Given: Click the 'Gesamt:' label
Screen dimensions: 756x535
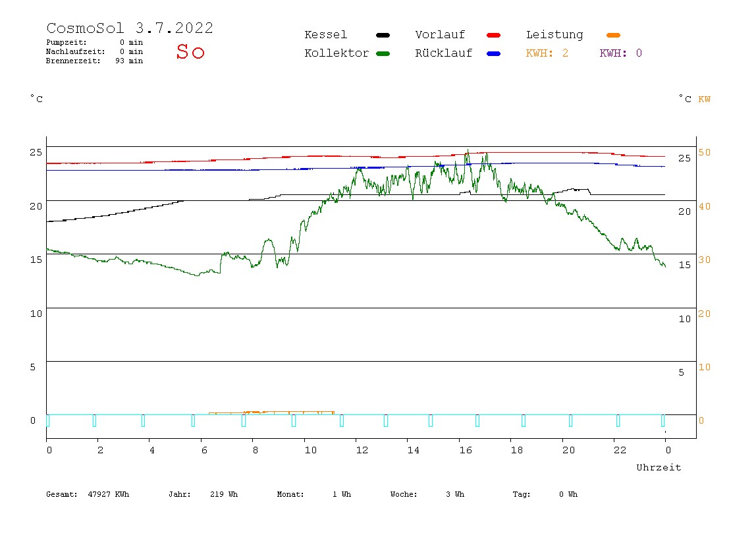Looking at the screenshot, I should click(x=62, y=494).
